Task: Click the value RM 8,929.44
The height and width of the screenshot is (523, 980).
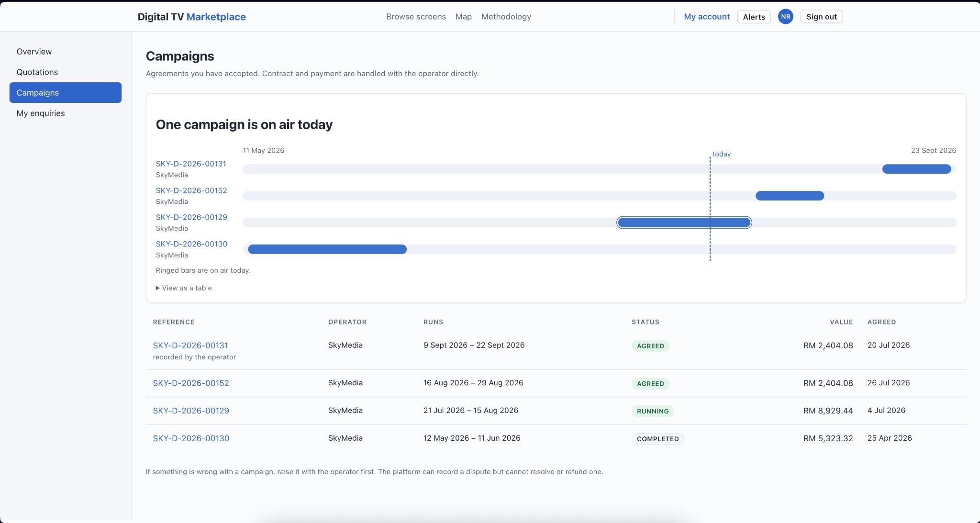Action: [x=828, y=411]
